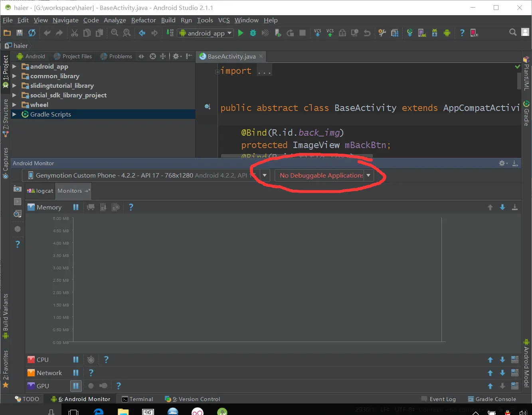Open toolbar Help question mark
Viewport: 532px width, 415px height.
pos(462,33)
